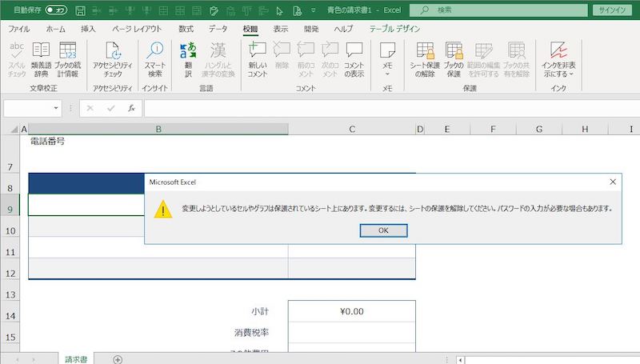Viewport: 640px width, 364px height.
Task: Click the formula bar Enter checkmark
Action: [110, 108]
